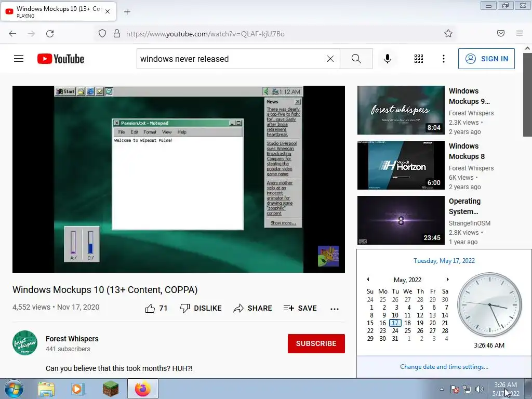
Task: Bookmark this page with the star
Action: [448, 33]
